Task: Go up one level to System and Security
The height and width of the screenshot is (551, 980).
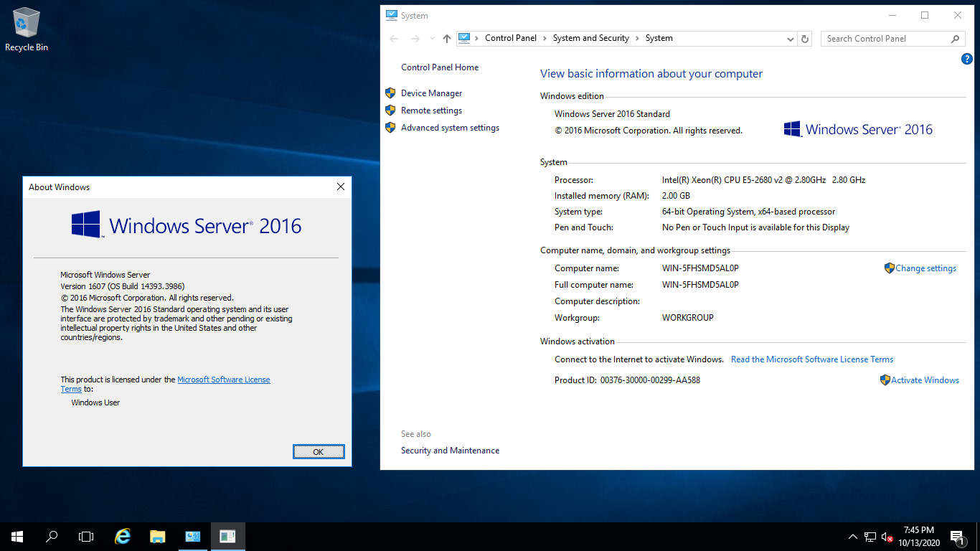Action: 447,39
